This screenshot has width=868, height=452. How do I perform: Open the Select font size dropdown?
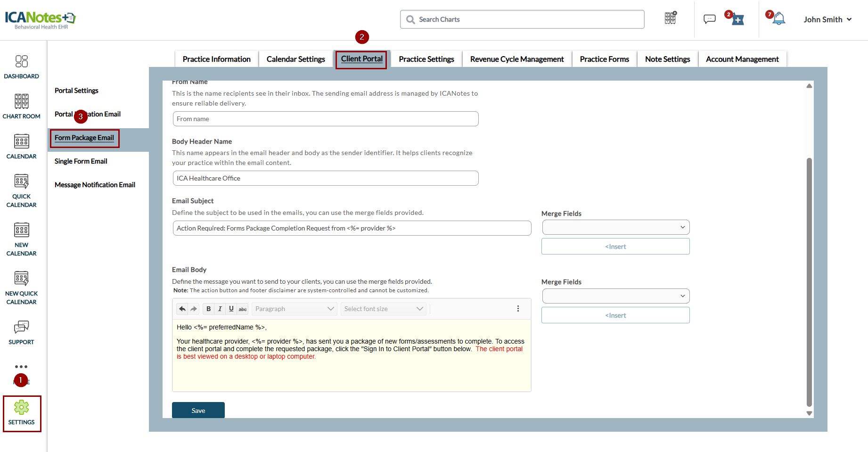[383, 309]
